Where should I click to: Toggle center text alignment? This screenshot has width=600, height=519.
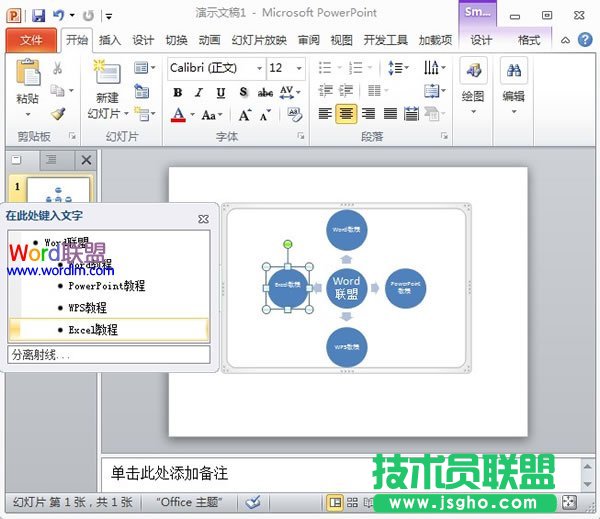(346, 114)
